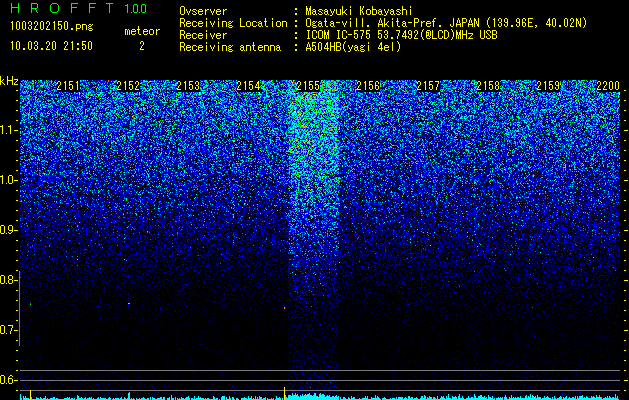
Task: Click the 2154 time marker
Action: pos(248,86)
